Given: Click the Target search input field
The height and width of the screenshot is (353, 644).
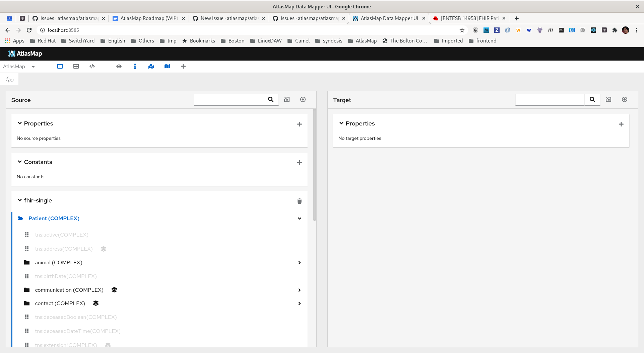Looking at the screenshot, I should (x=550, y=99).
